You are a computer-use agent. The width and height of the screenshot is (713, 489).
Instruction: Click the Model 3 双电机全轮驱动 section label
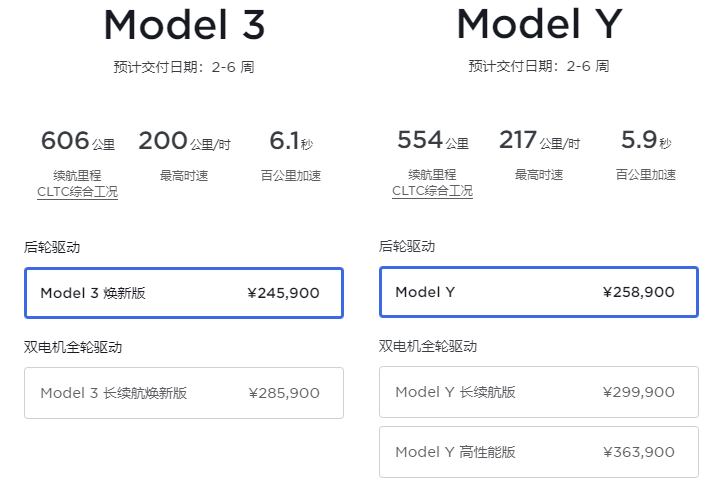pyautogui.click(x=73, y=347)
